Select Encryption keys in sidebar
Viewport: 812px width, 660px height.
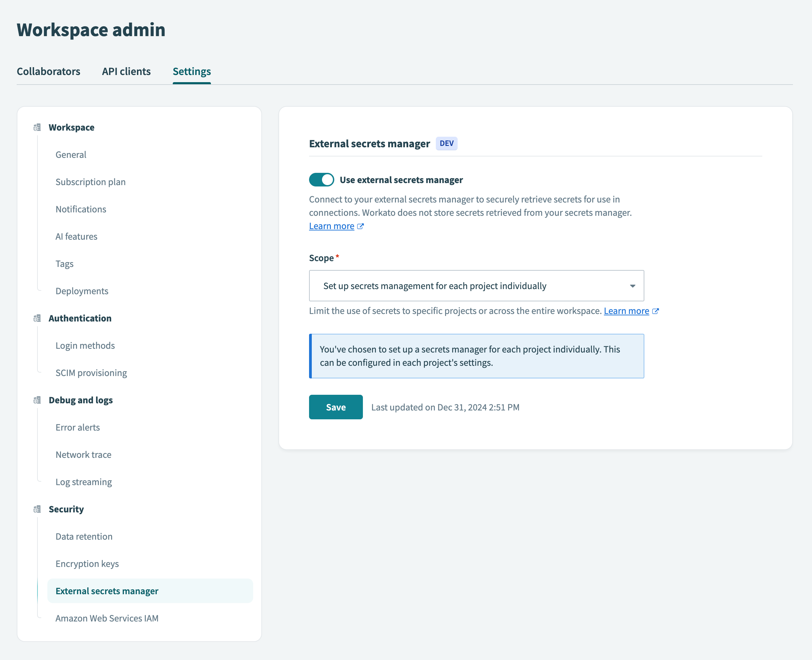[x=87, y=564]
